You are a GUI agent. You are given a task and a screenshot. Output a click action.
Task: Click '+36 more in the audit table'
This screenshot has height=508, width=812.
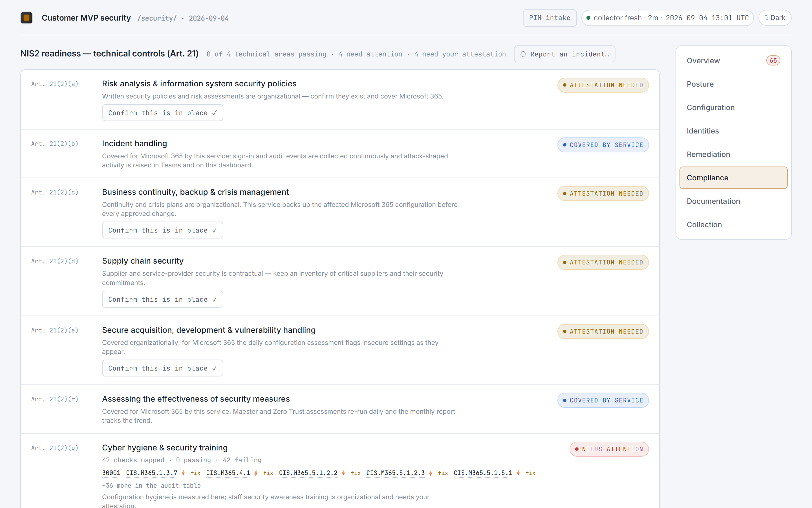coord(151,485)
